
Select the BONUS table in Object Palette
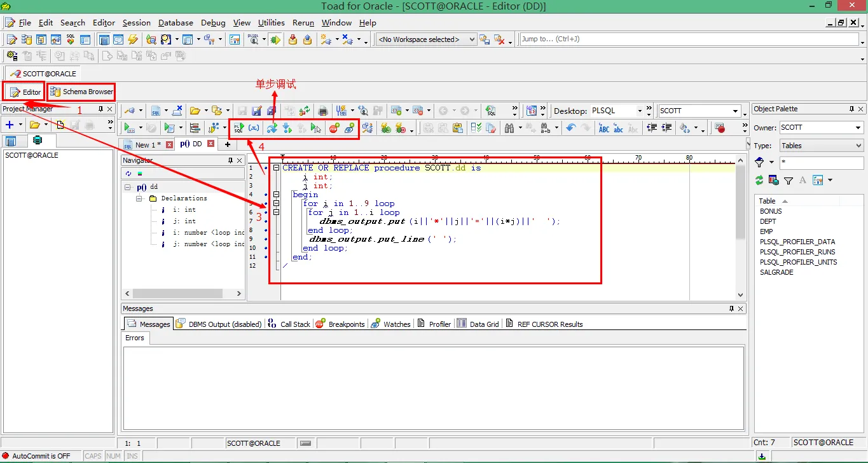771,211
